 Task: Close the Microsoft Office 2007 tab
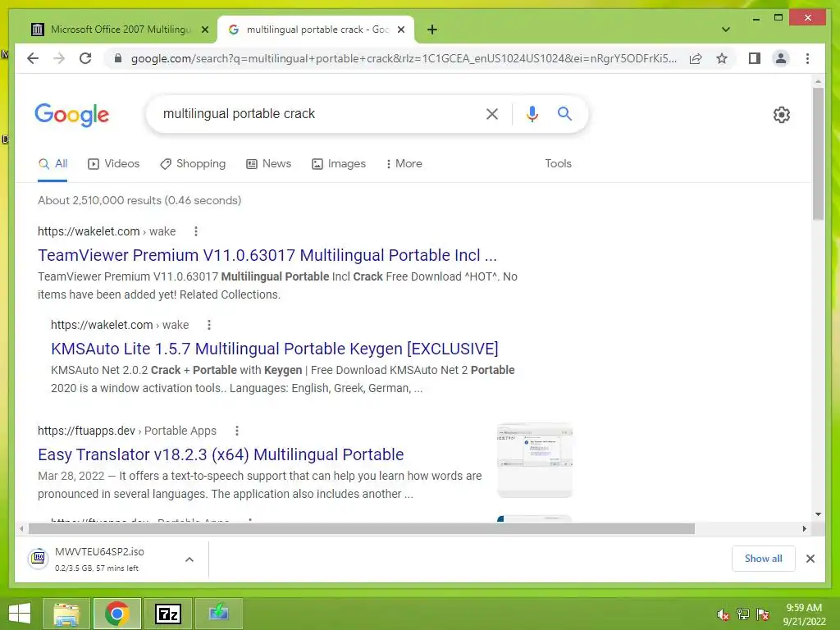(204, 30)
